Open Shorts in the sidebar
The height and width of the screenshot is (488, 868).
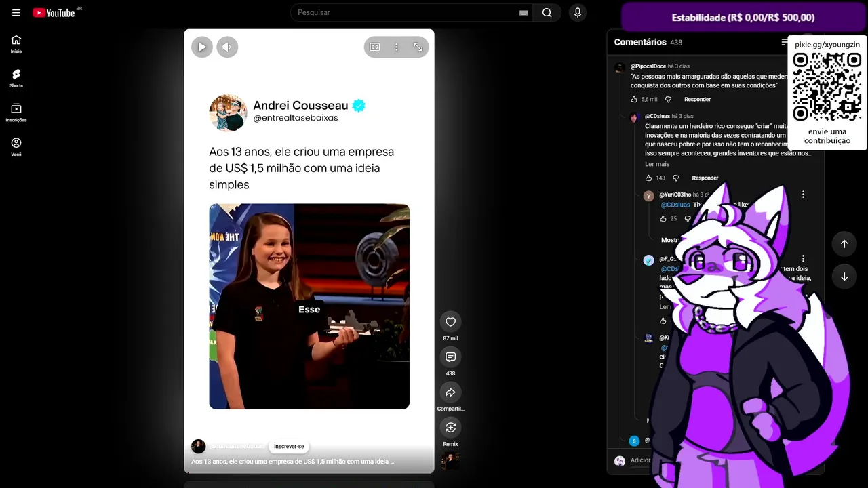[x=16, y=79]
